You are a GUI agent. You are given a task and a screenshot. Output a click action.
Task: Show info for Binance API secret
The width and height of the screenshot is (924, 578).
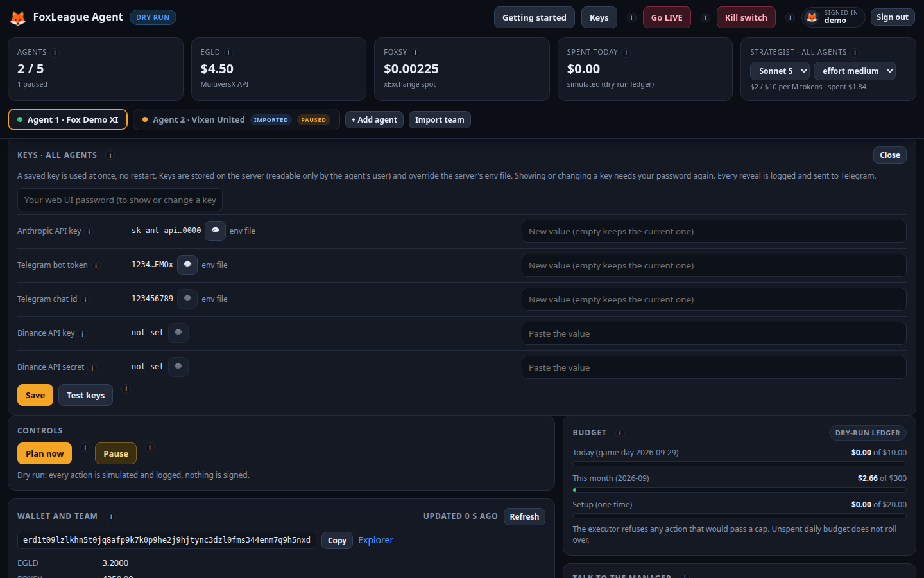92,368
